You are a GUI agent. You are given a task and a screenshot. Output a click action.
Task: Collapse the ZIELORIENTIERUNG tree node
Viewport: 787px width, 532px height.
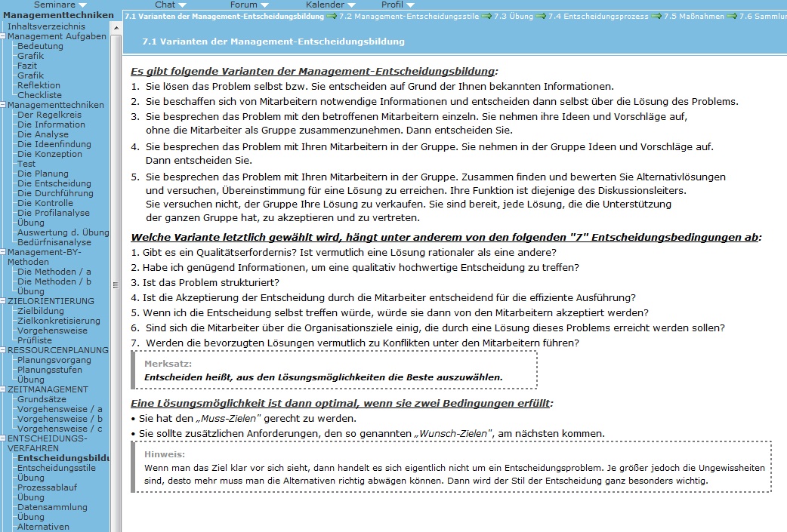2,301
